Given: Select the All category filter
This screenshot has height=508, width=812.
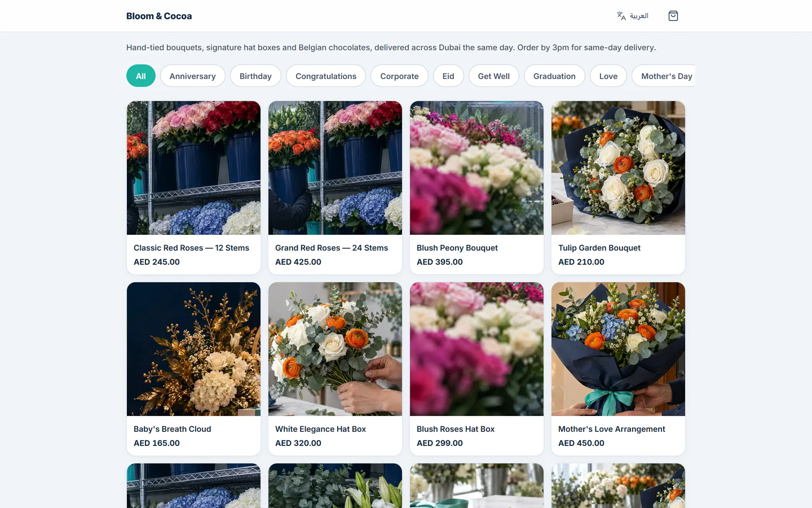Looking at the screenshot, I should (x=141, y=76).
